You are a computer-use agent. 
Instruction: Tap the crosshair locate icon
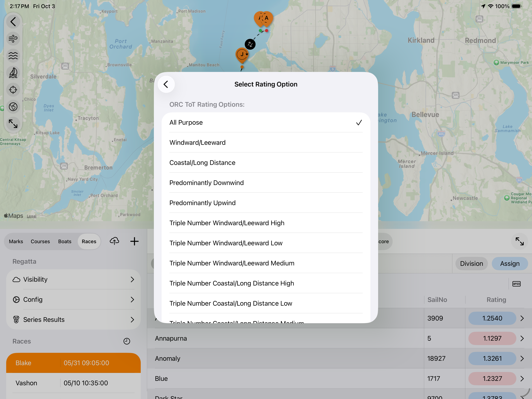[x=13, y=90]
